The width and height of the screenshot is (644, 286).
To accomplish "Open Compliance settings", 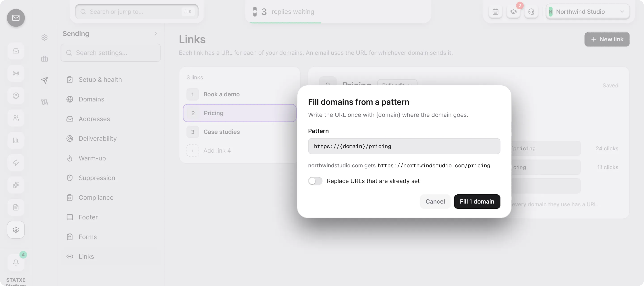I will [110, 197].
